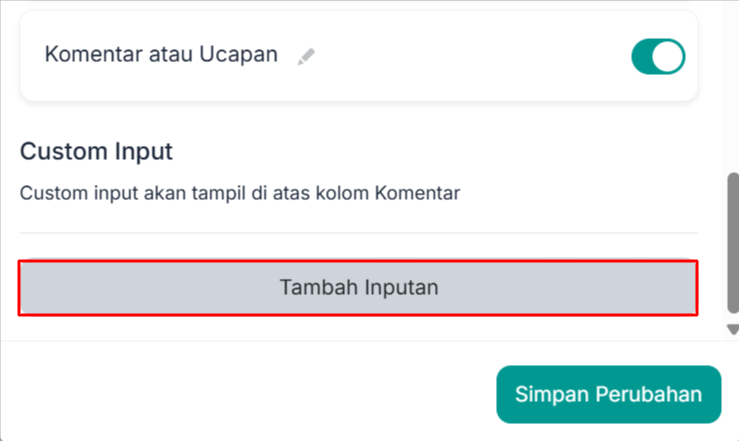Click the scroll down arrow on the scrollbar
This screenshot has width=739, height=441.
tap(733, 329)
